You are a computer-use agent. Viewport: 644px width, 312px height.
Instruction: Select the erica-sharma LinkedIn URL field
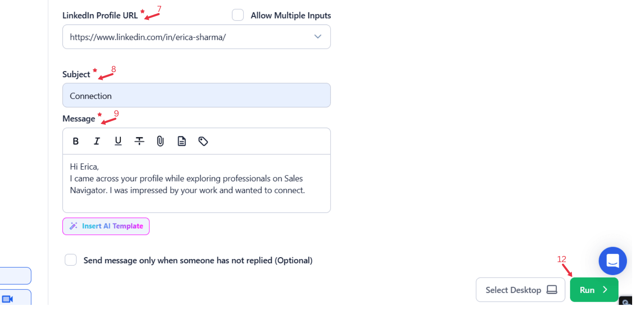coord(178,37)
